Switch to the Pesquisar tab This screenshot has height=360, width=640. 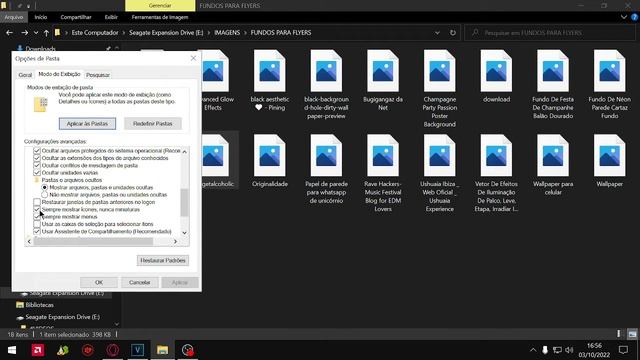click(98, 75)
